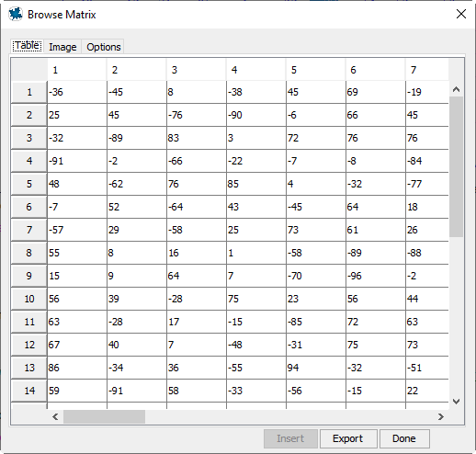Viewport: 476px width, 454px height.
Task: Select row header 1
Action: [29, 92]
